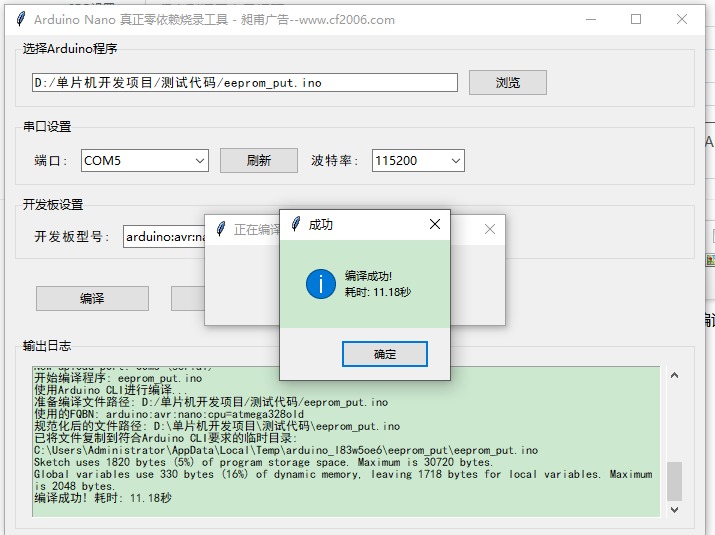Click the output log scrollbar down arrow

pos(674,508)
